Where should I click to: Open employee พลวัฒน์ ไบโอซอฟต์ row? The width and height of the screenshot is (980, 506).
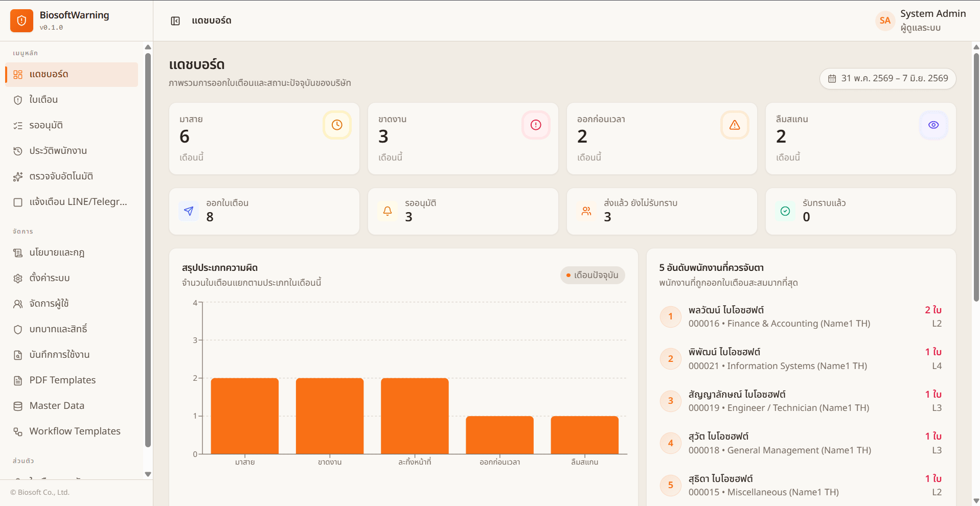click(801, 317)
